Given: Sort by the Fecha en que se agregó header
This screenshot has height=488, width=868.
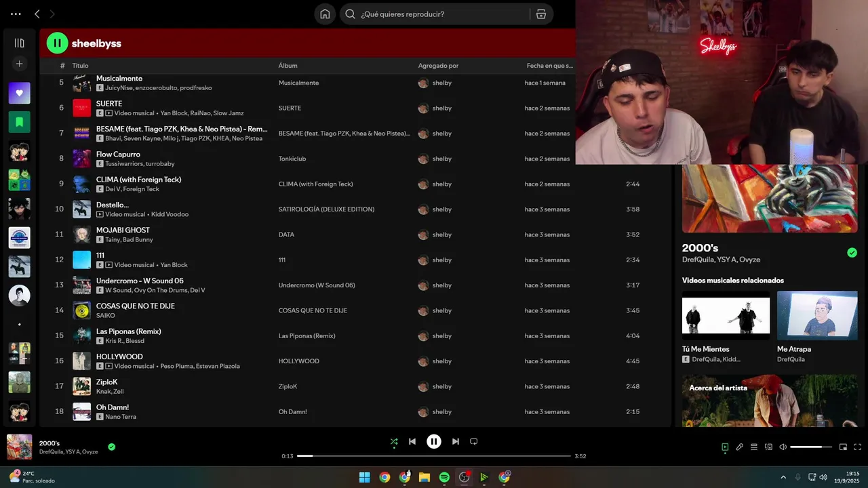Looking at the screenshot, I should tap(550, 66).
